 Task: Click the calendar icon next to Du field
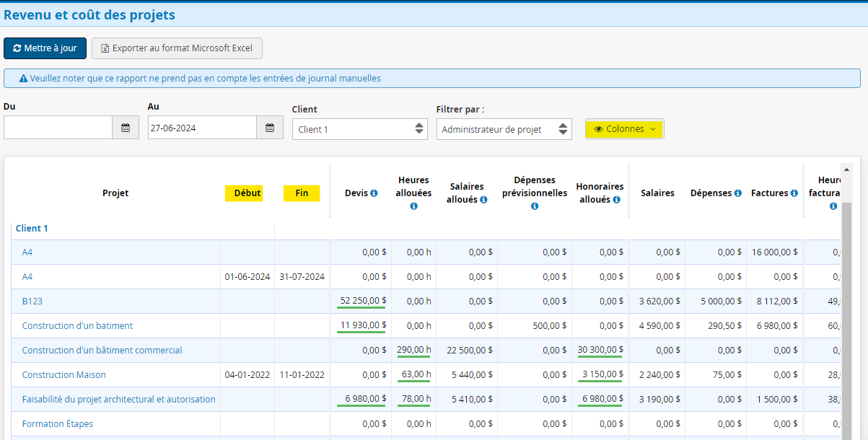[126, 128]
